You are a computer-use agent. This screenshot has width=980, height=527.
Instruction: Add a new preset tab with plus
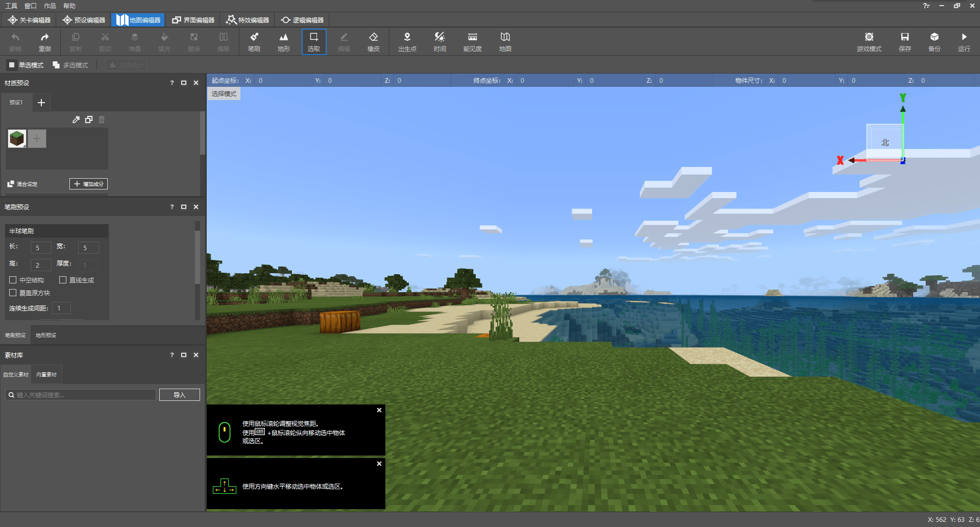(41, 103)
